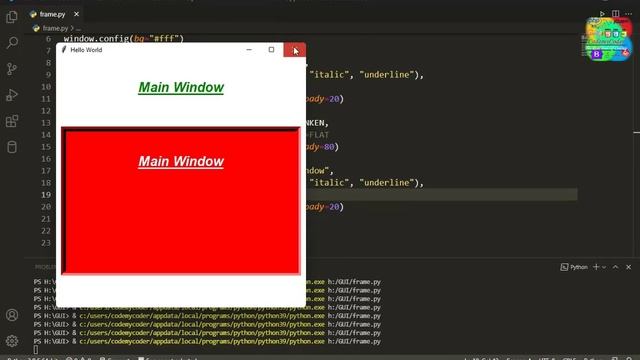Run the Python file with play button
This screenshot has height=360, width=640.
tap(602, 14)
